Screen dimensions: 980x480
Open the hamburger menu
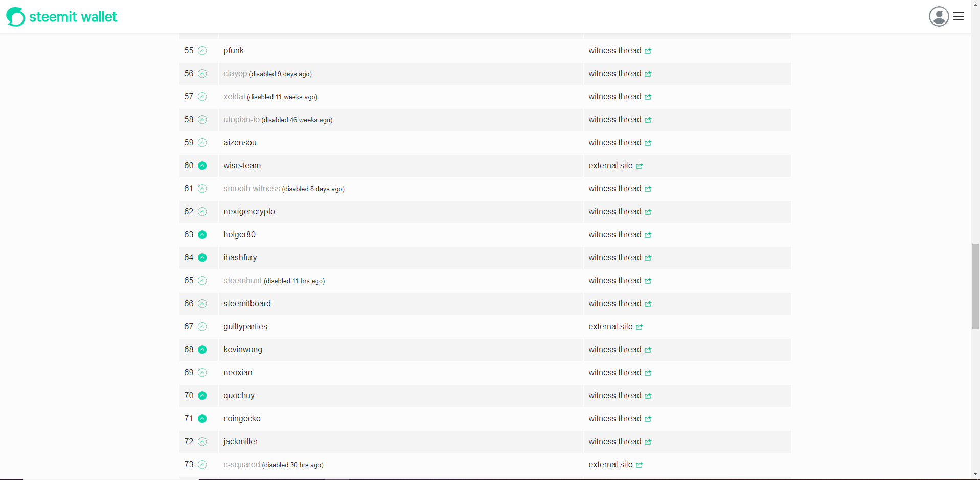point(959,16)
